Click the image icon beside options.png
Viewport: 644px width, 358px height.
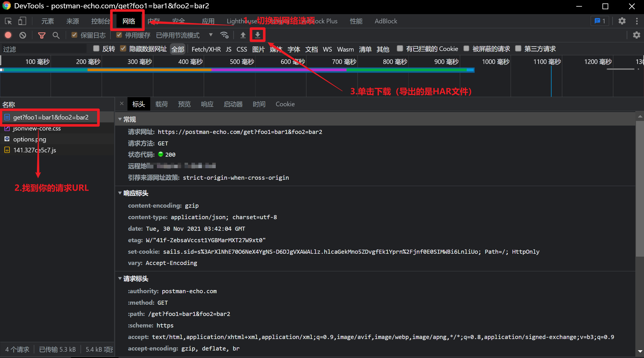(7, 139)
